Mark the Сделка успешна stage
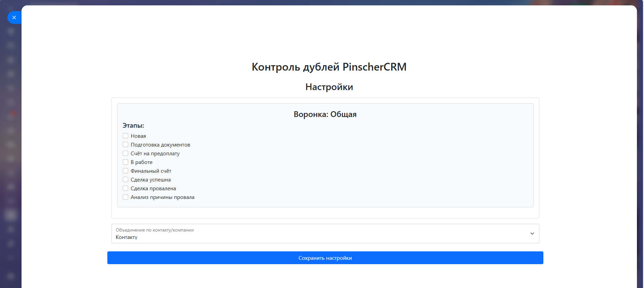Viewport: 644px width, 288px height. coord(126,179)
